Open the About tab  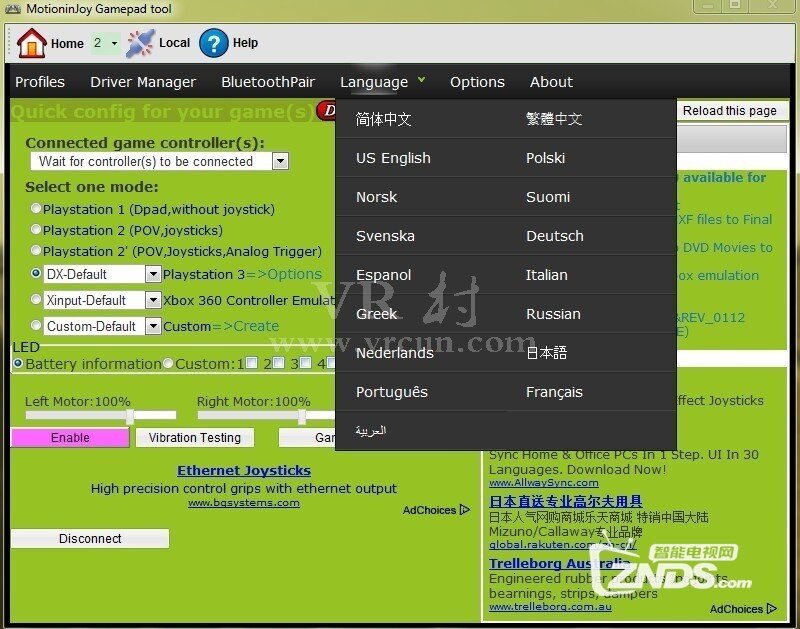coord(551,82)
